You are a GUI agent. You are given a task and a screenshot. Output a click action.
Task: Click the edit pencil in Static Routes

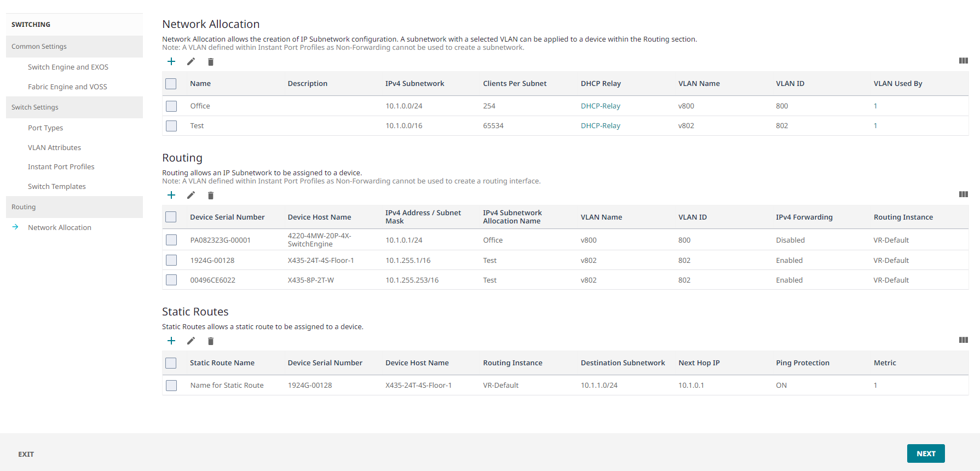coord(191,341)
